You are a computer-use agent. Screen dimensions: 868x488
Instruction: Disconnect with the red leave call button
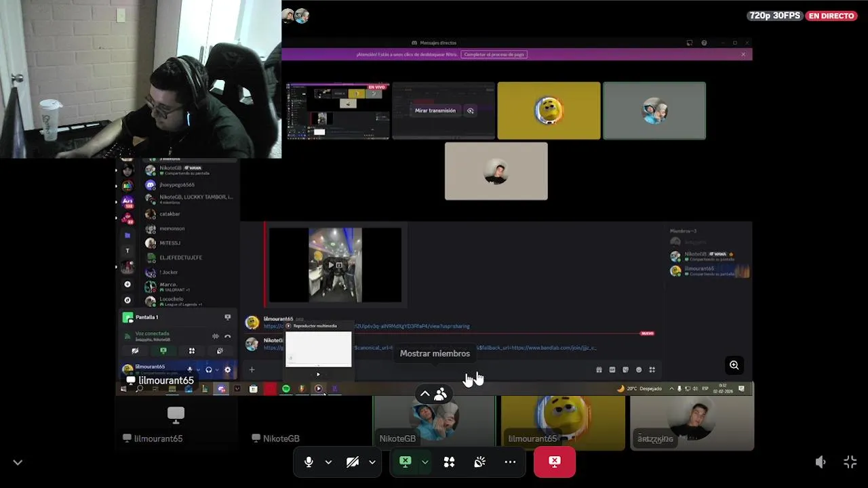pyautogui.click(x=555, y=462)
